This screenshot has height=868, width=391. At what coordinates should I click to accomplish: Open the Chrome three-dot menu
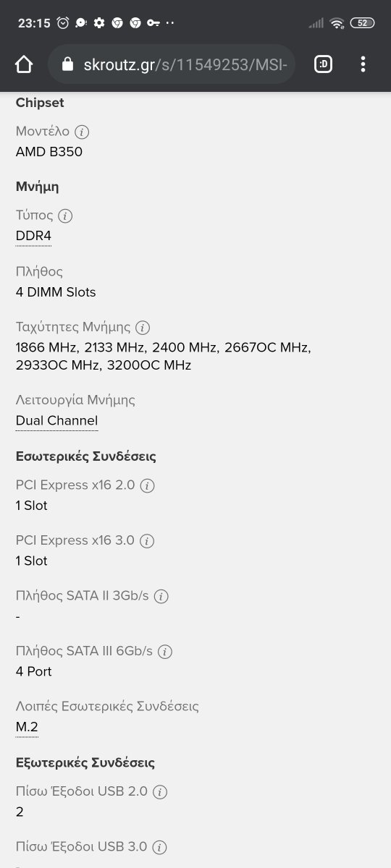[363, 64]
